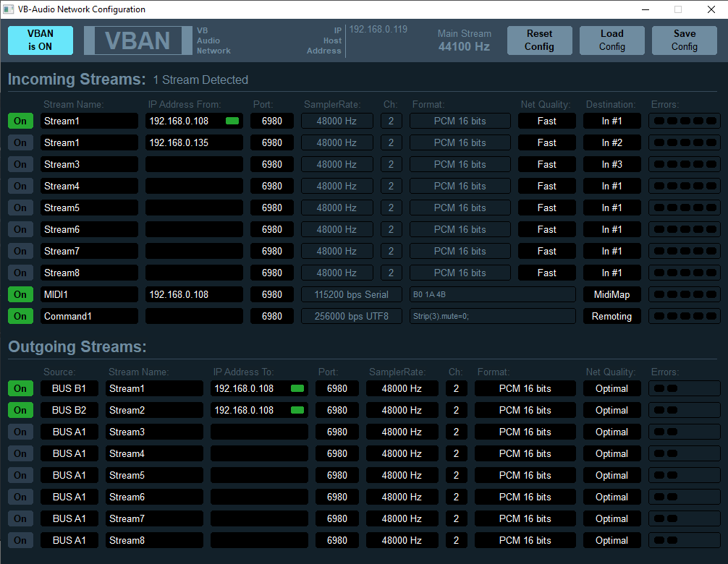Change channel count of outgoing Stream6
728x564 pixels.
456,497
